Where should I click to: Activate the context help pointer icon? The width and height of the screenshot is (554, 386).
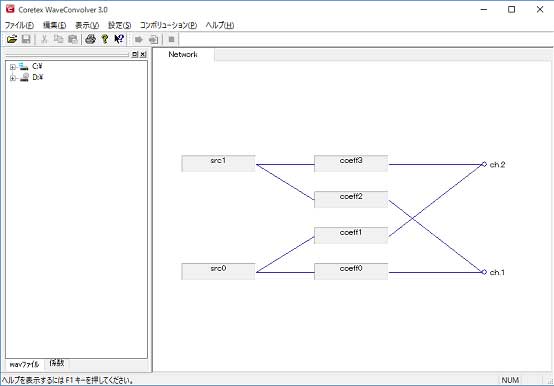pos(119,39)
